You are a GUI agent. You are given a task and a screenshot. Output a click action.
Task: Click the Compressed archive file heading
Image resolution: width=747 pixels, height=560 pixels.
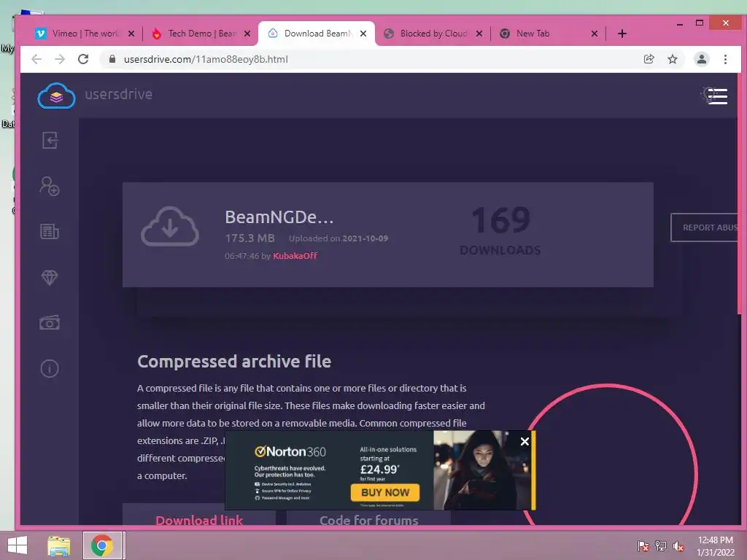pyautogui.click(x=234, y=362)
